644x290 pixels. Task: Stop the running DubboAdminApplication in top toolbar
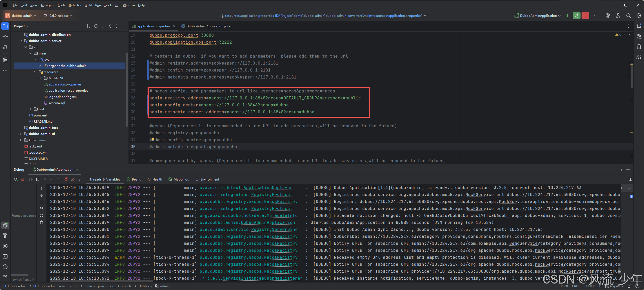tap(585, 15)
